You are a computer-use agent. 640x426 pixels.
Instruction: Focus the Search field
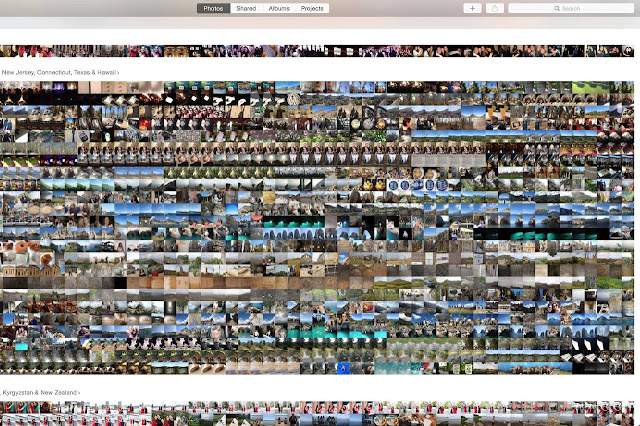571,8
